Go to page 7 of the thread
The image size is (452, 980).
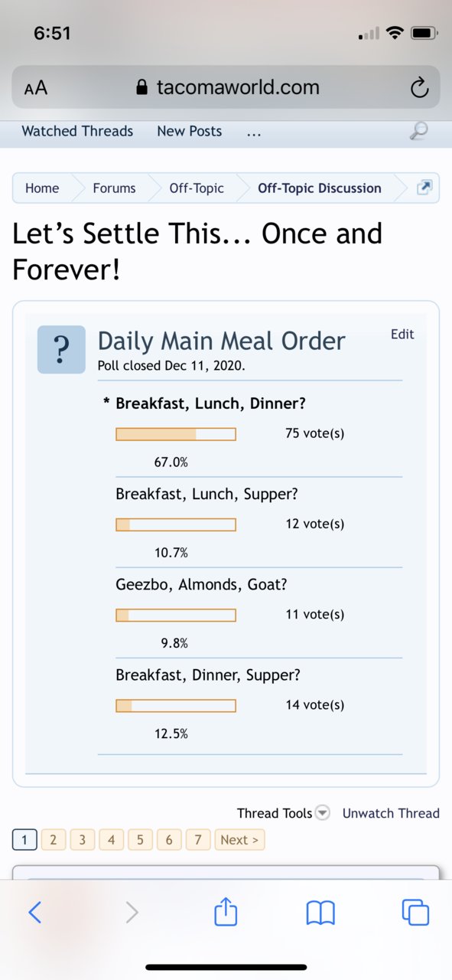pos(197,840)
